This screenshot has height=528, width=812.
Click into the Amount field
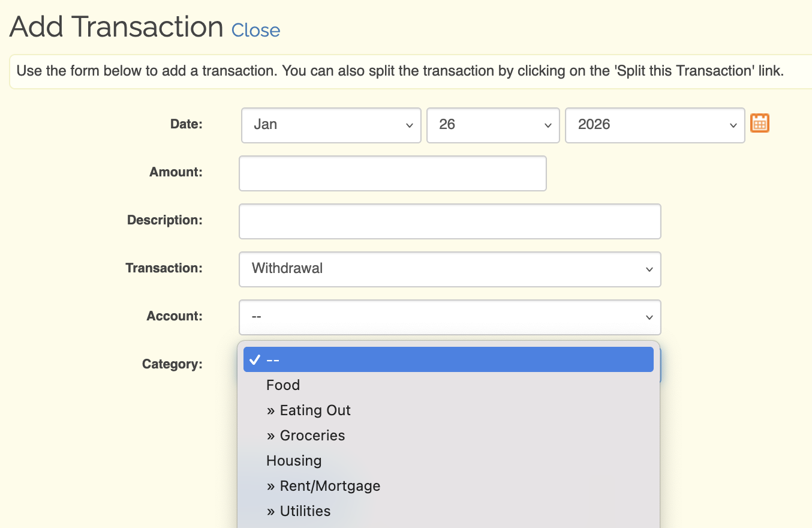tap(392, 173)
